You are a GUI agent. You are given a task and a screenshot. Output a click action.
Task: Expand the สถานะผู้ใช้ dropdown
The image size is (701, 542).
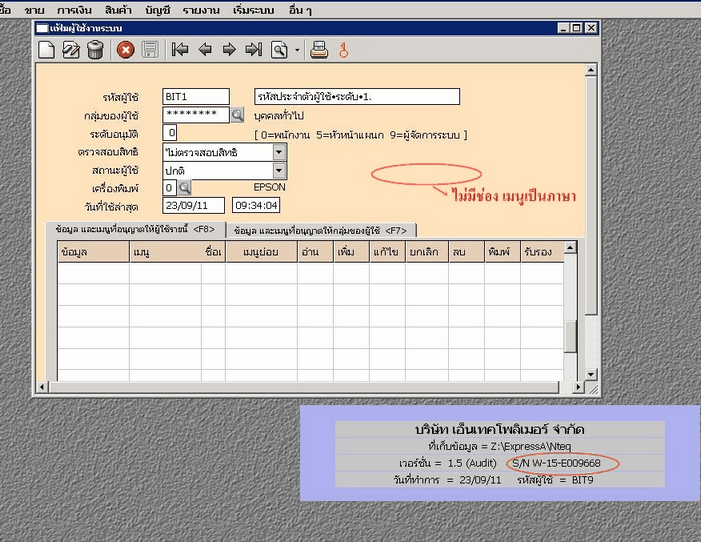(x=279, y=171)
